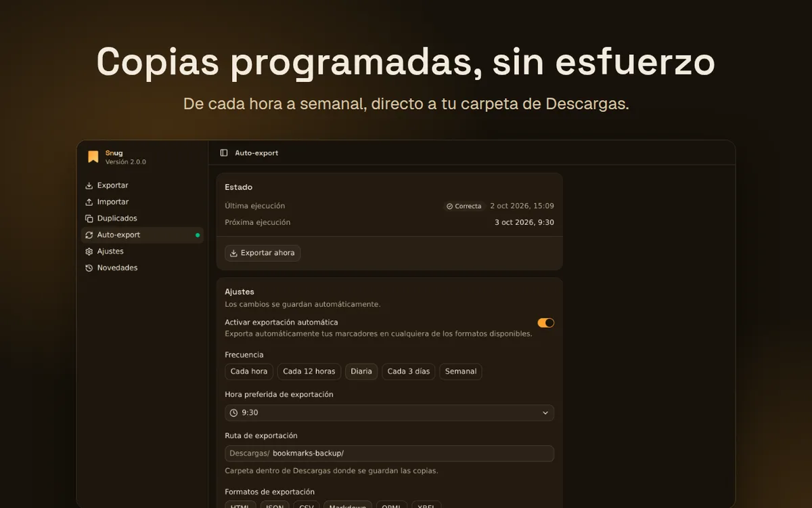812x508 pixels.
Task: Click the Estado card heading
Action: (x=239, y=187)
